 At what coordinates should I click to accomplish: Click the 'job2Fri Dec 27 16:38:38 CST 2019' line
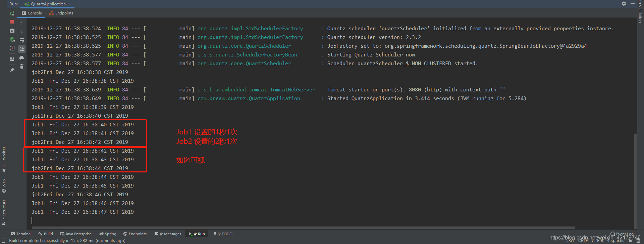tap(80, 72)
